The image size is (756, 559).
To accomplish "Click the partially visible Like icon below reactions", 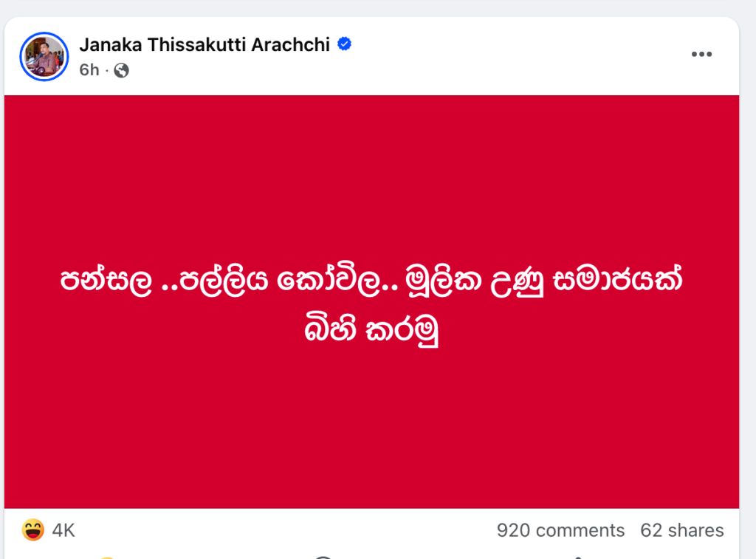I will pyautogui.click(x=108, y=557).
